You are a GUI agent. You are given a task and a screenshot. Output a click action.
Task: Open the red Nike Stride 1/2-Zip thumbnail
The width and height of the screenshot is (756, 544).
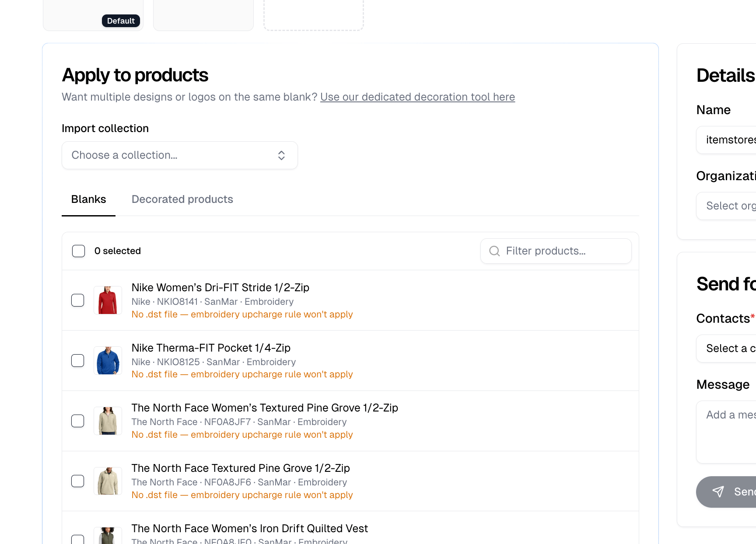(108, 300)
